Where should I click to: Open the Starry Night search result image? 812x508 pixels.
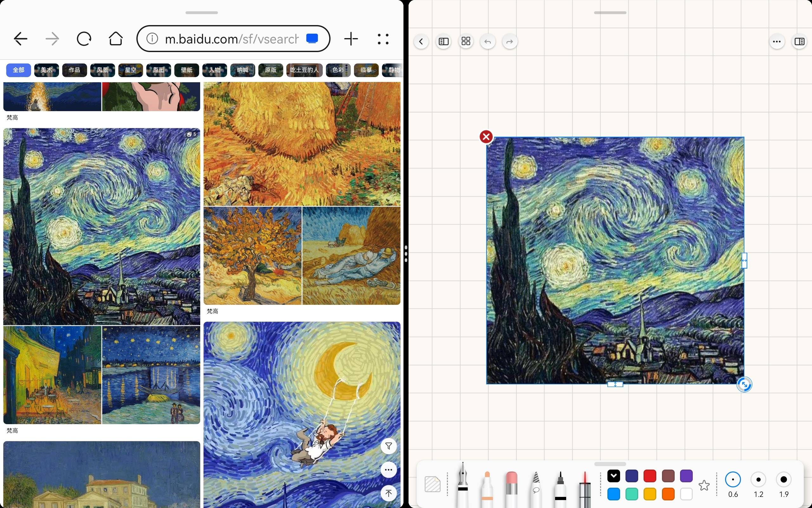[102, 226]
